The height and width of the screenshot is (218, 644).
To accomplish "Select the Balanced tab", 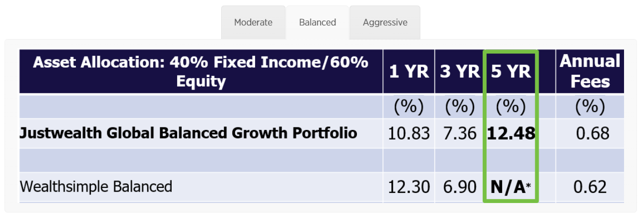I will coord(318,22).
